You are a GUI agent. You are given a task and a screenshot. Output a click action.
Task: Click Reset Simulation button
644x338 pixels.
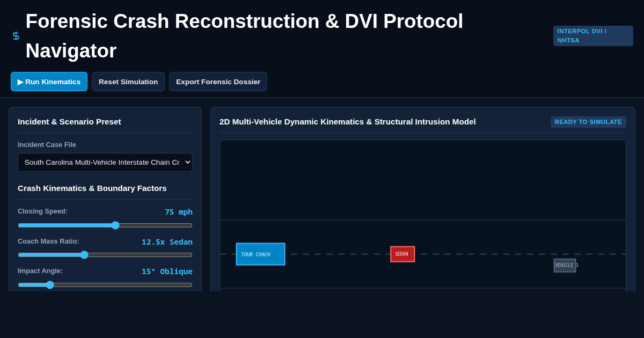click(x=128, y=82)
